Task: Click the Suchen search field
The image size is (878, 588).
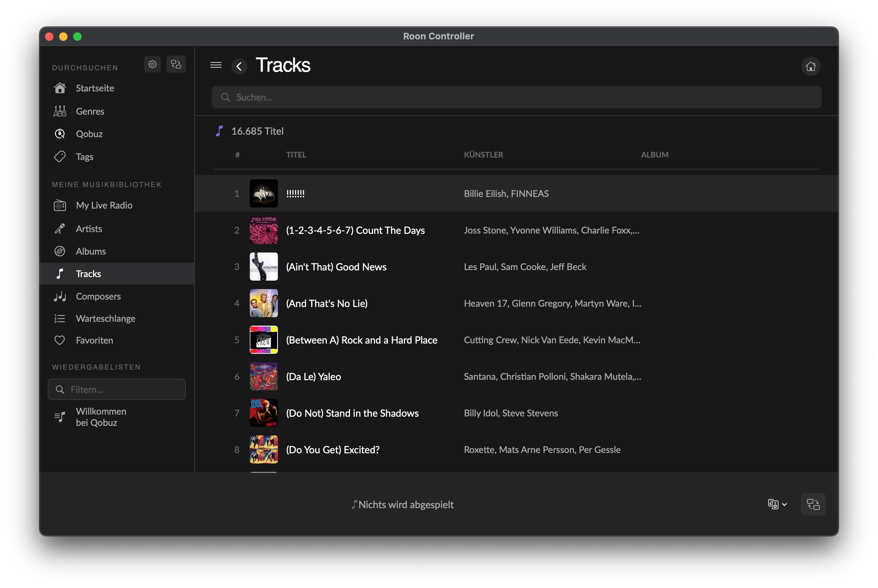Action: pyautogui.click(x=516, y=97)
